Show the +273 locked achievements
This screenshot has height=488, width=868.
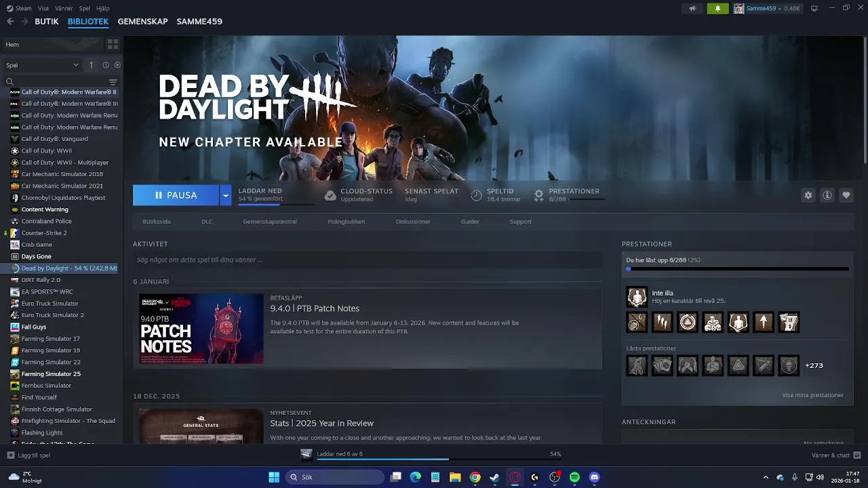pos(814,365)
